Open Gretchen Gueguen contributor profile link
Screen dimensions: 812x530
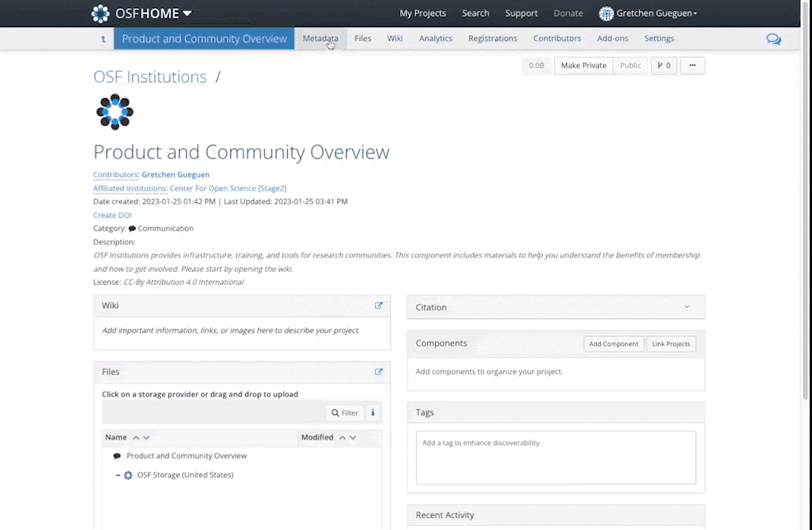[176, 175]
